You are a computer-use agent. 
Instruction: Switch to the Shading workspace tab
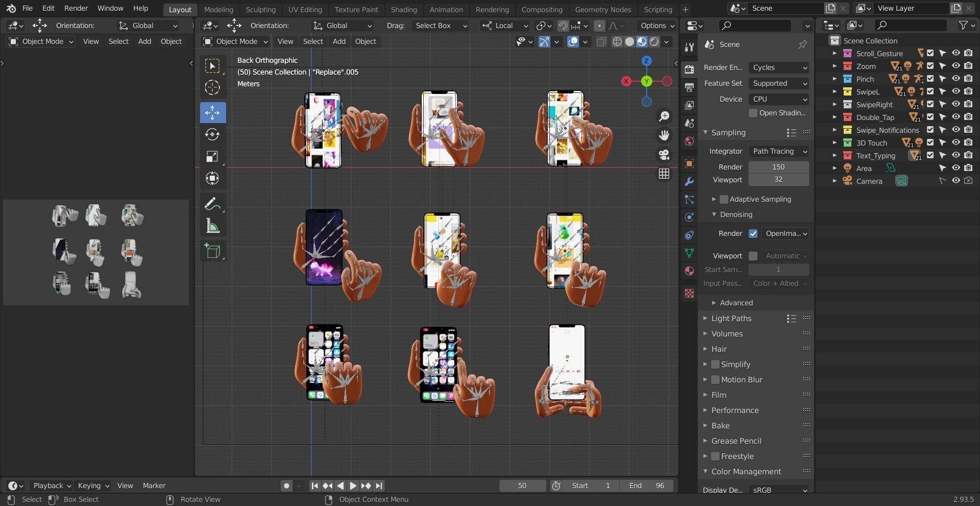[404, 9]
